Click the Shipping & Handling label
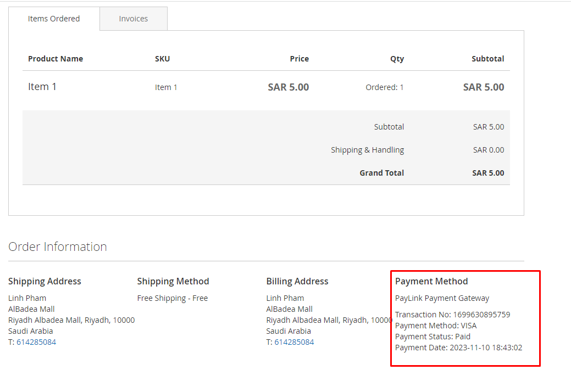The height and width of the screenshot is (392, 571). coord(367,150)
